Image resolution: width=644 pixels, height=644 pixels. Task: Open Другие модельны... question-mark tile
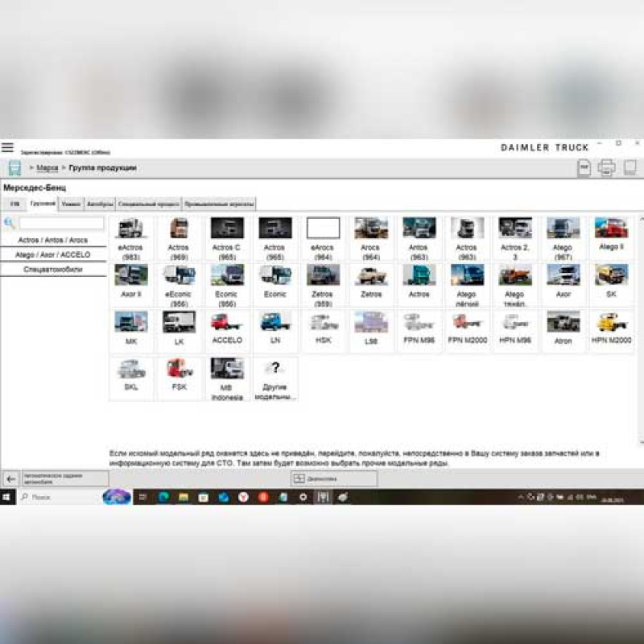coord(275,378)
